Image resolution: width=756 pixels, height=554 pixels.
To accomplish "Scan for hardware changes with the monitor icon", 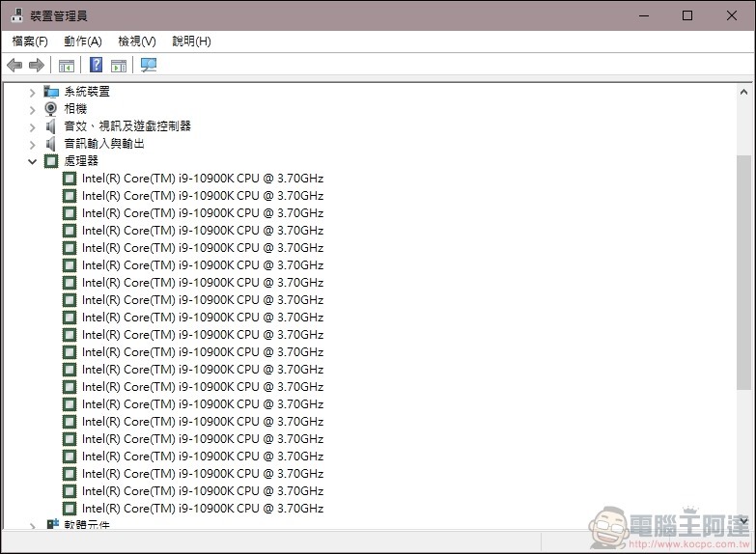I will (x=149, y=65).
